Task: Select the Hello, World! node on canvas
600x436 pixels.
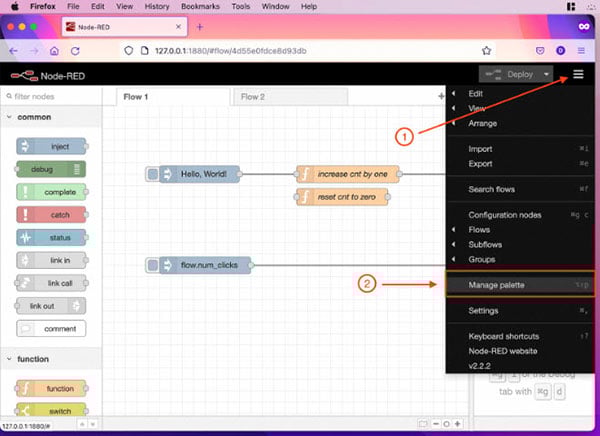Action: pos(200,174)
